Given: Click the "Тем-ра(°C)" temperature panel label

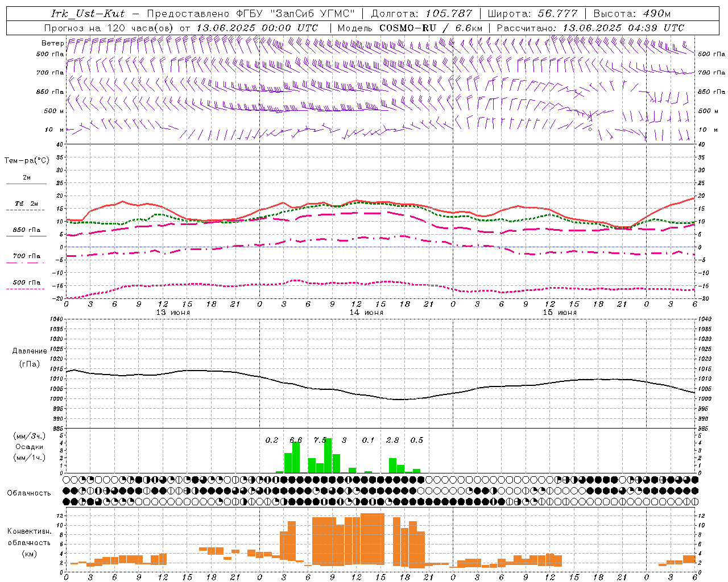Looking at the screenshot, I should tap(27, 161).
